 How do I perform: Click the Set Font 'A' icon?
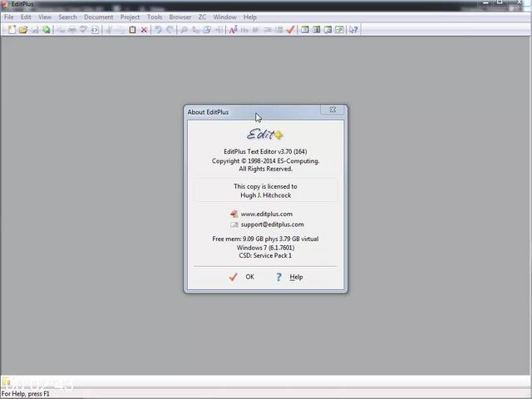point(233,30)
